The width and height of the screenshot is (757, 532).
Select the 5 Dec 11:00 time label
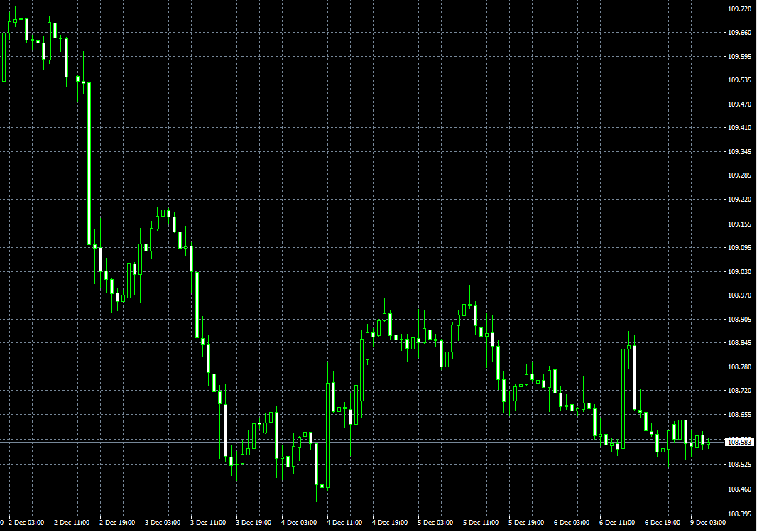[481, 523]
